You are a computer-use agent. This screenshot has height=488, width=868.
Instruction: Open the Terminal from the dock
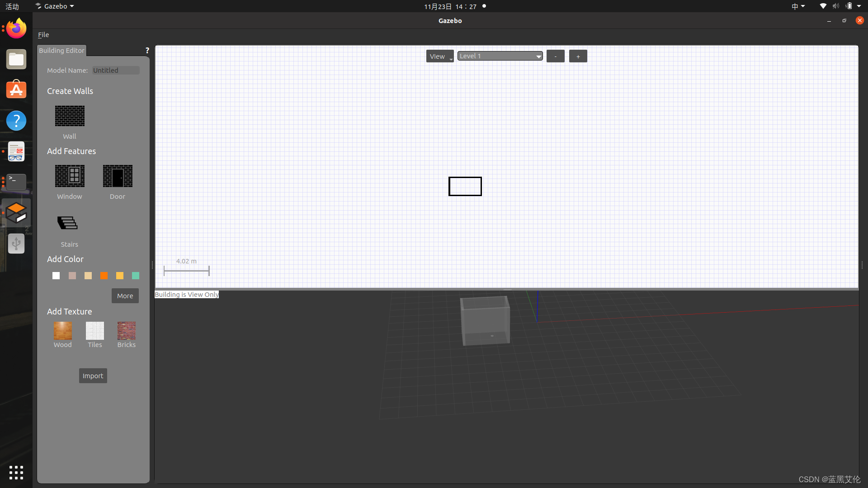click(x=16, y=182)
